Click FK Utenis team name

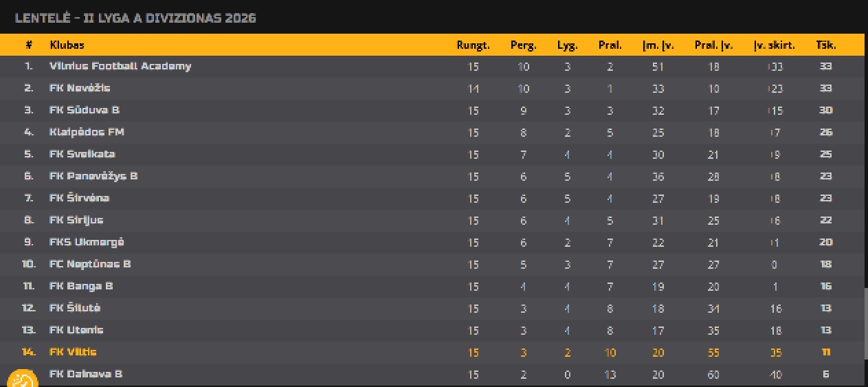(x=76, y=330)
